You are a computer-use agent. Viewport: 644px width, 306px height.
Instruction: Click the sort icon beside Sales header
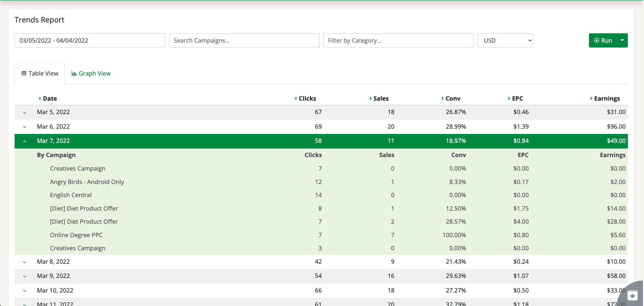pos(371,99)
